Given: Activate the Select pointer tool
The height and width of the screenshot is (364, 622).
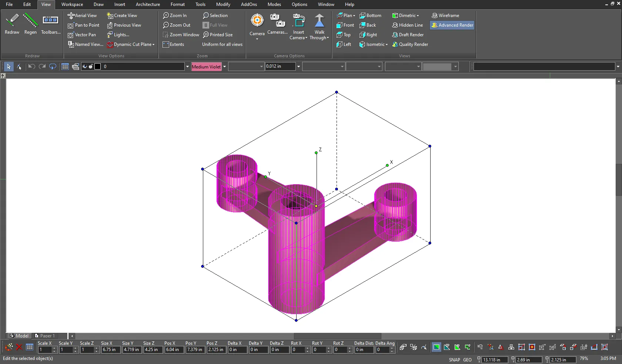Looking at the screenshot, I should point(9,67).
